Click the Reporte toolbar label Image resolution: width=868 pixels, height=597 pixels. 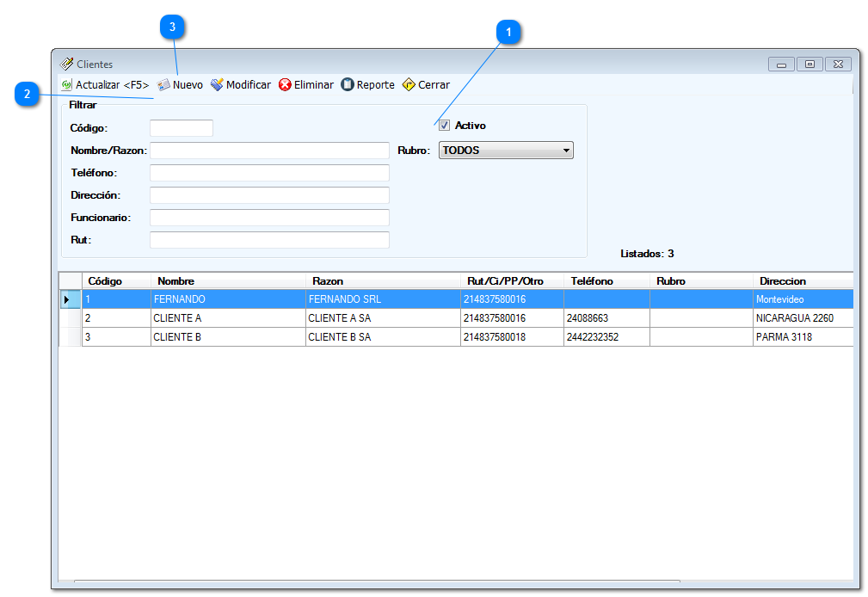pyautogui.click(x=375, y=84)
